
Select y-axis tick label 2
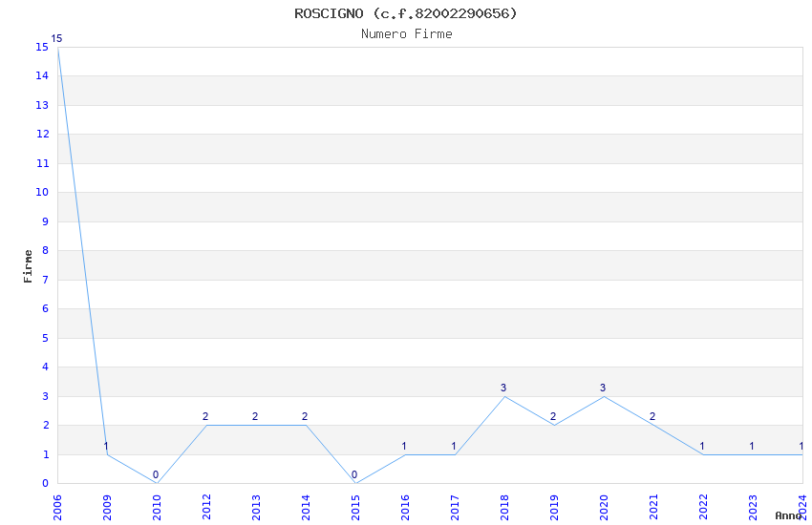(x=46, y=425)
